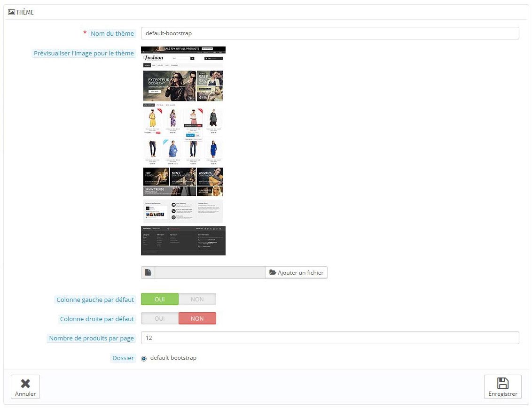Set Colonne gauche par défaut to OUI

pyautogui.click(x=160, y=299)
